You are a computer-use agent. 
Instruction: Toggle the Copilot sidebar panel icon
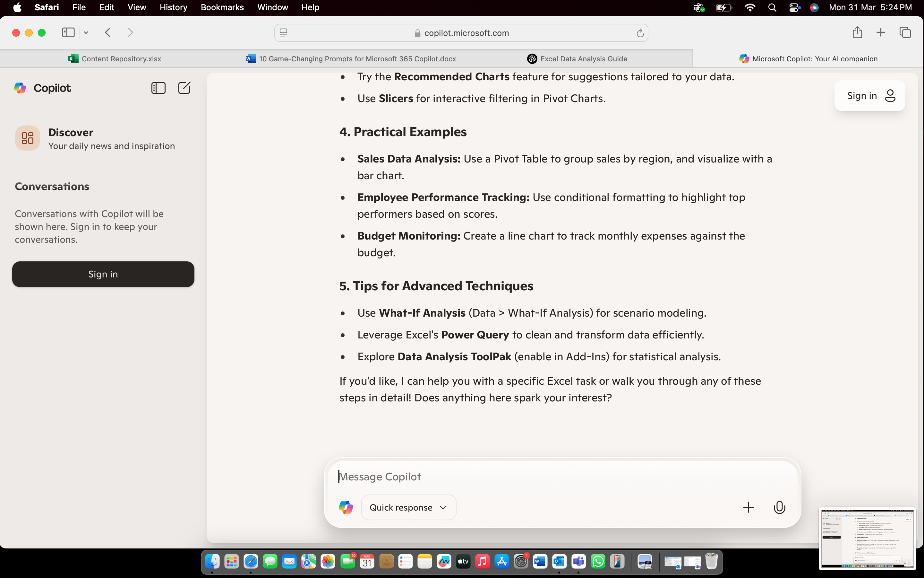point(158,88)
